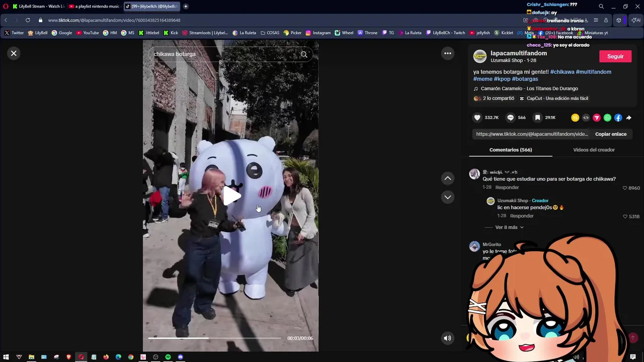Viewport: 644px width, 362px height.
Task: Open the YouTube bookmark
Action: coord(88,33)
